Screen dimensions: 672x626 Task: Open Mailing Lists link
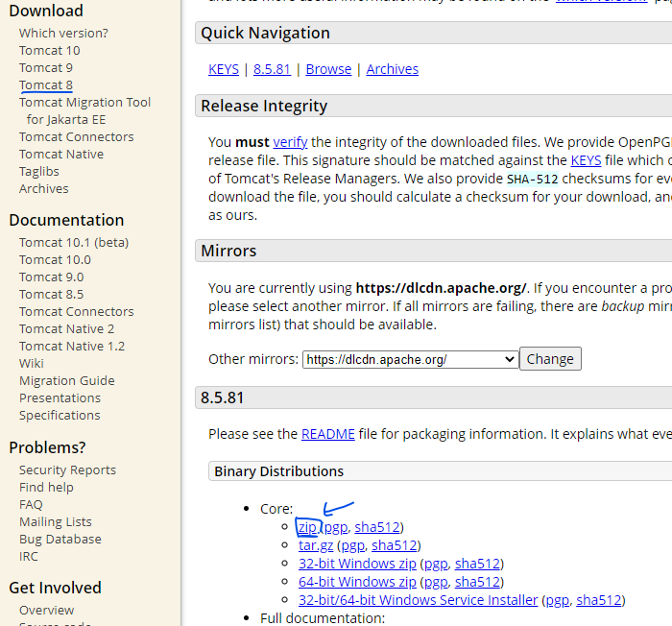(56, 521)
